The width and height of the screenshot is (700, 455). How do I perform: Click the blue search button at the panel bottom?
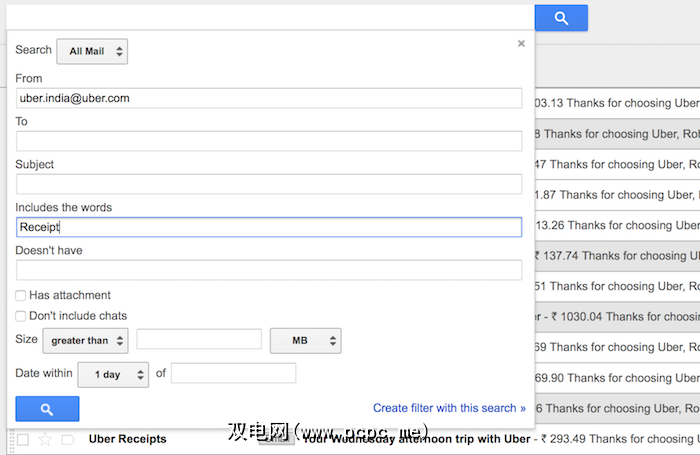(47, 409)
